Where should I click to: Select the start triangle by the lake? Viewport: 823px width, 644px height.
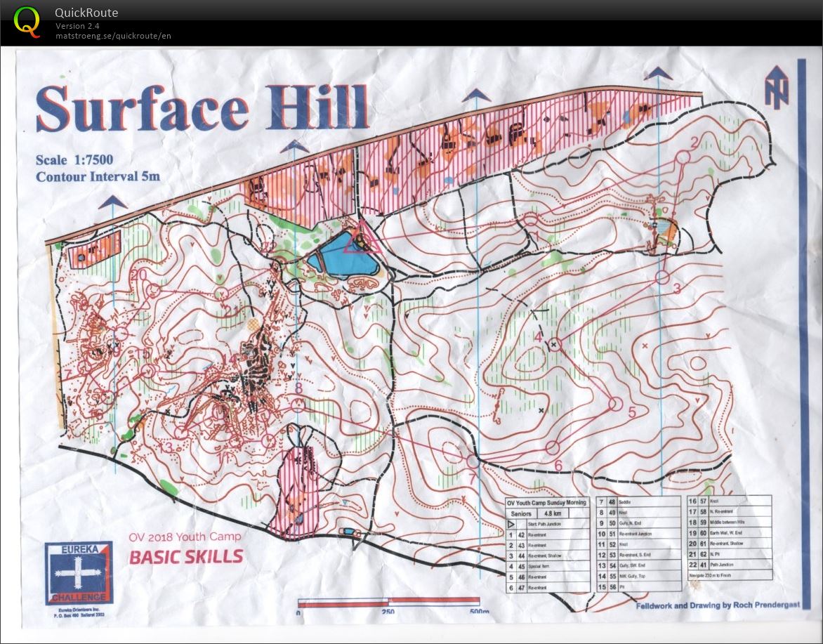(362, 238)
